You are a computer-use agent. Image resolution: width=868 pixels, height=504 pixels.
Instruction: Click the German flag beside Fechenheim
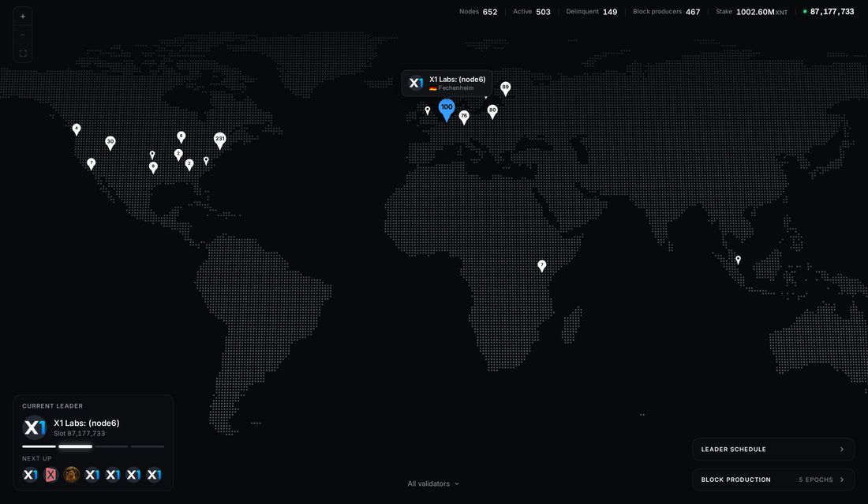tap(433, 88)
